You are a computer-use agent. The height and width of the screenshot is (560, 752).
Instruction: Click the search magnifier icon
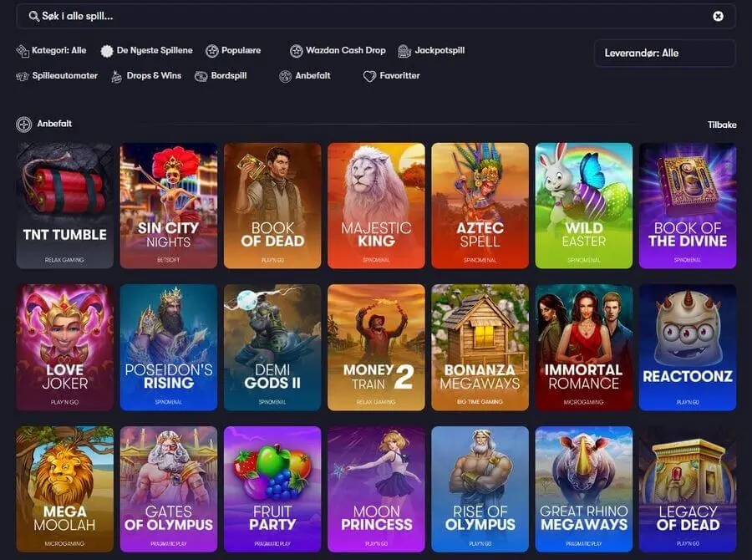33,16
